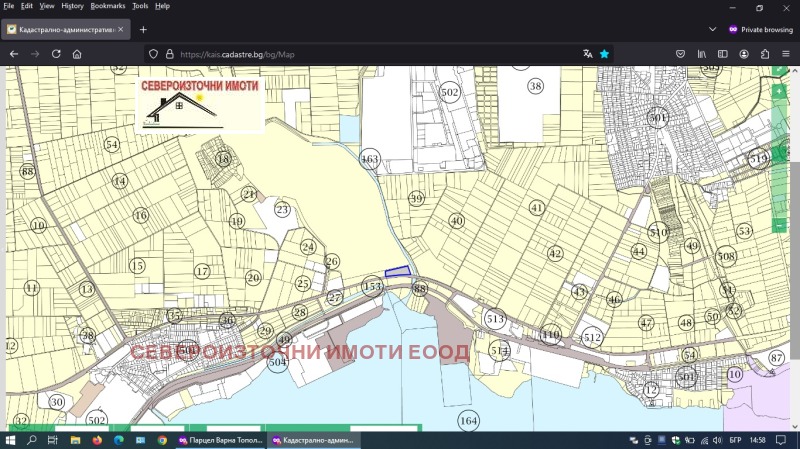Open the Bookmarks menu
This screenshot has width=800, height=449.
(108, 6)
